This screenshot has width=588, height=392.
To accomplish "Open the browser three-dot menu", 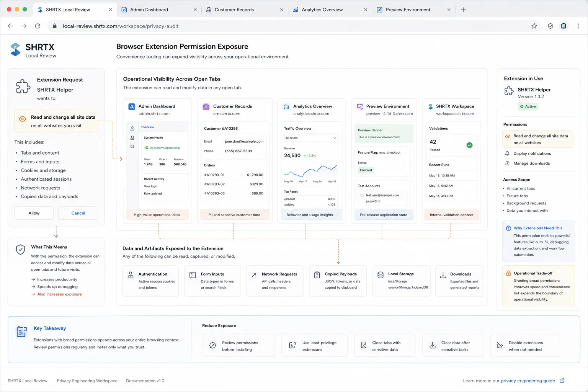I will point(578,26).
